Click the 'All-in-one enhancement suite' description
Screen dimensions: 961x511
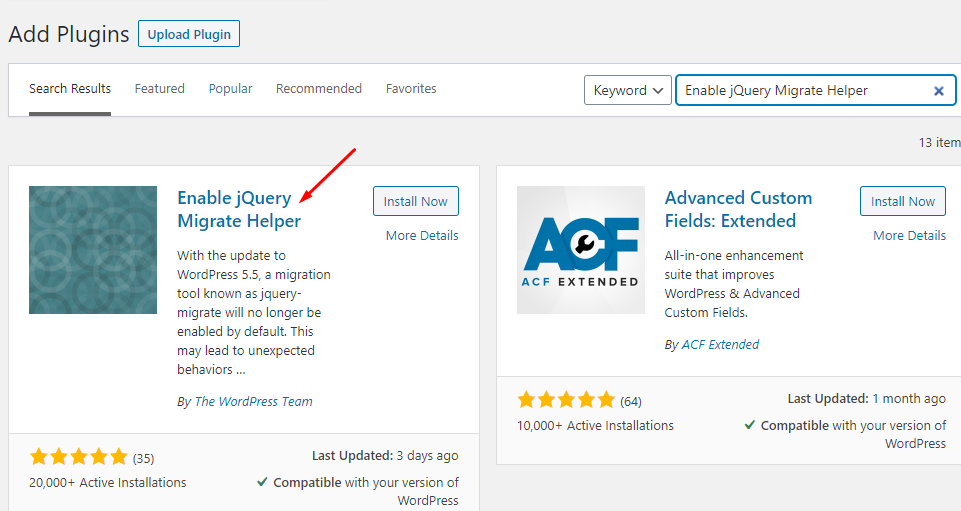point(734,284)
